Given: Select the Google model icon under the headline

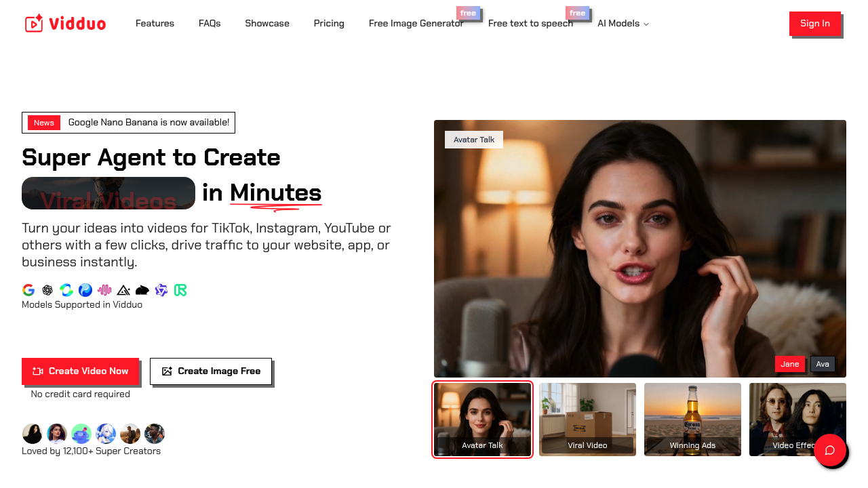Looking at the screenshot, I should point(28,290).
